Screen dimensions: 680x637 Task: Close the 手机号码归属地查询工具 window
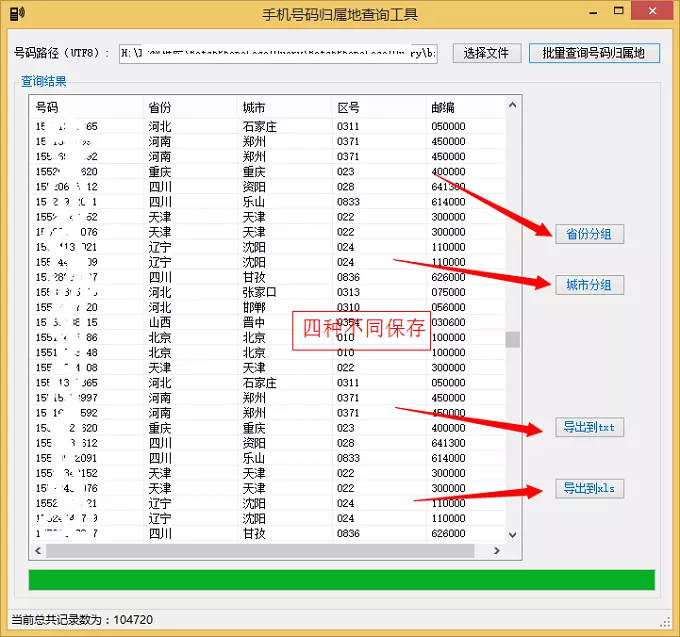[x=653, y=11]
